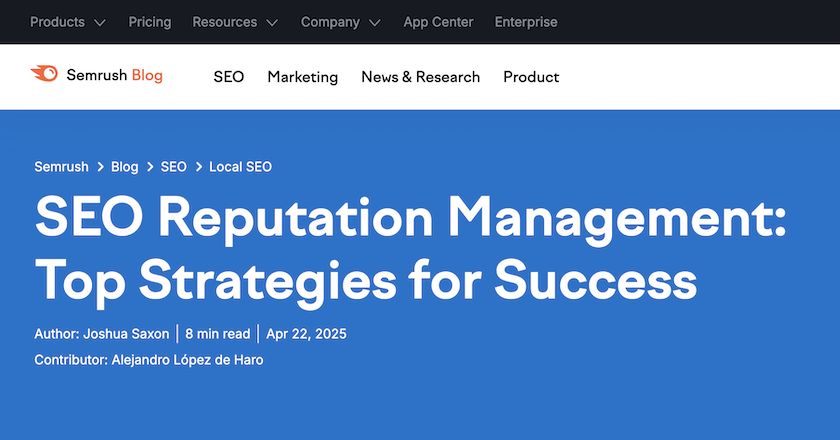The height and width of the screenshot is (440, 840).
Task: Open author Joshua Saxon's profile
Action: (x=126, y=334)
